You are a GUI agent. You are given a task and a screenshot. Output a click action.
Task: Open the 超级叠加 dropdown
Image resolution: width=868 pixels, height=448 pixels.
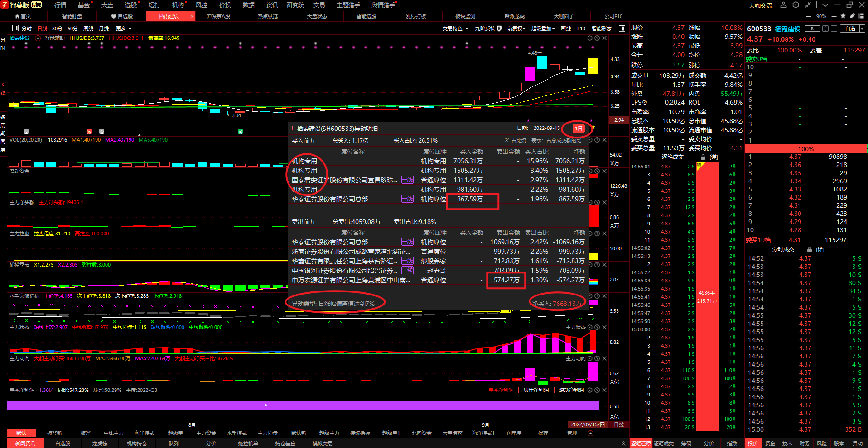(543, 29)
